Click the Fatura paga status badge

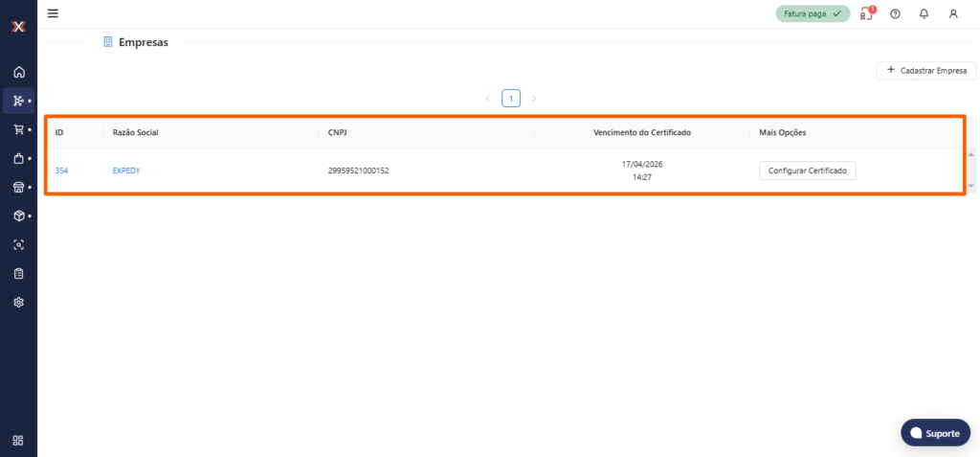click(812, 13)
